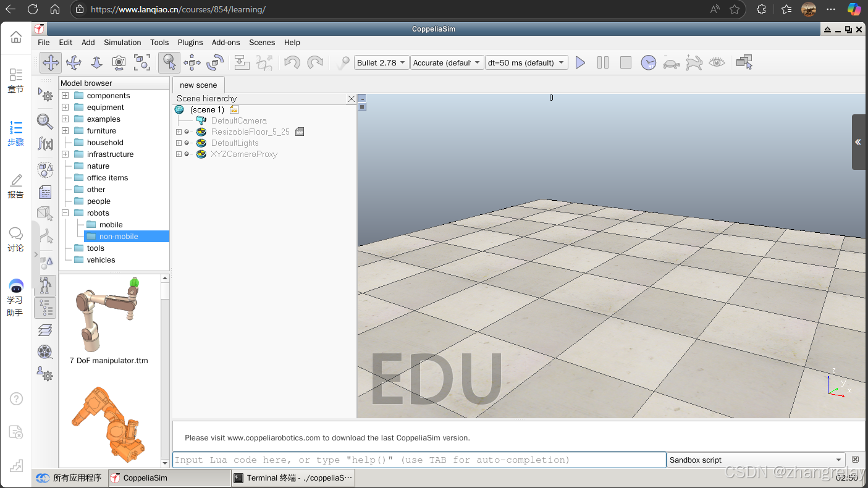Image resolution: width=868 pixels, height=488 pixels.
Task: Click the transfer DNA icon
Action: (x=264, y=62)
